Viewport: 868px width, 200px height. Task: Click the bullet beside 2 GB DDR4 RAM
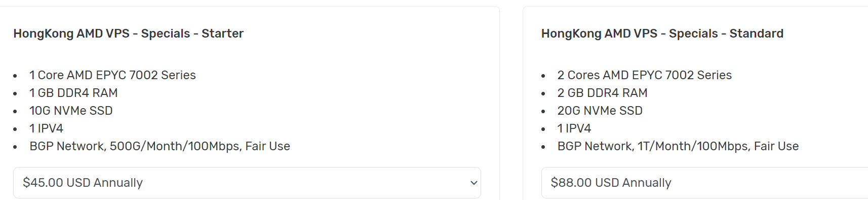pos(543,94)
